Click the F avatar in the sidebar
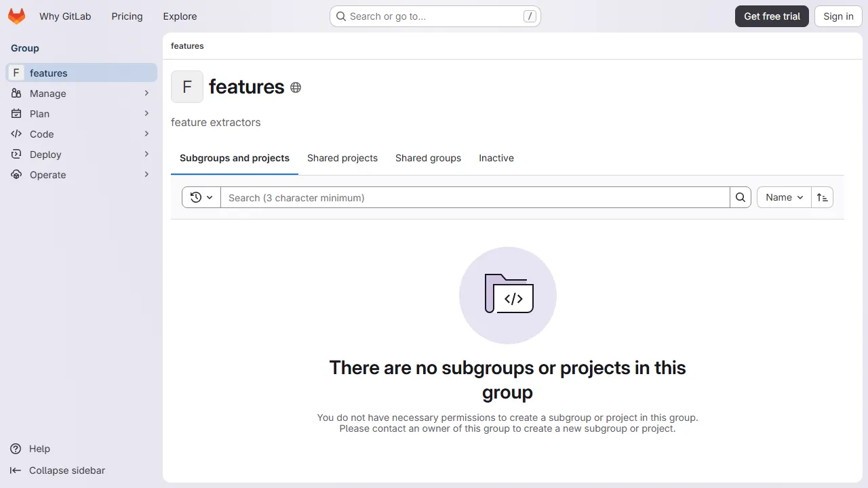Viewport: 868px width, 488px height. point(16,73)
